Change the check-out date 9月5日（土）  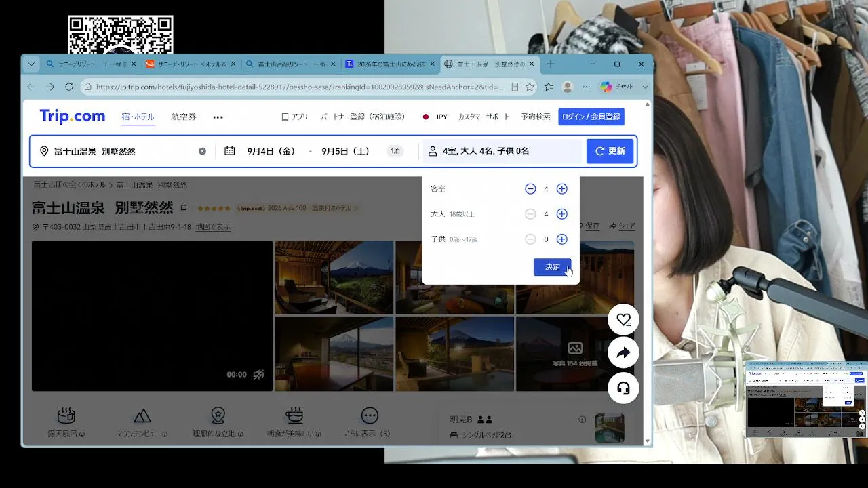(346, 151)
